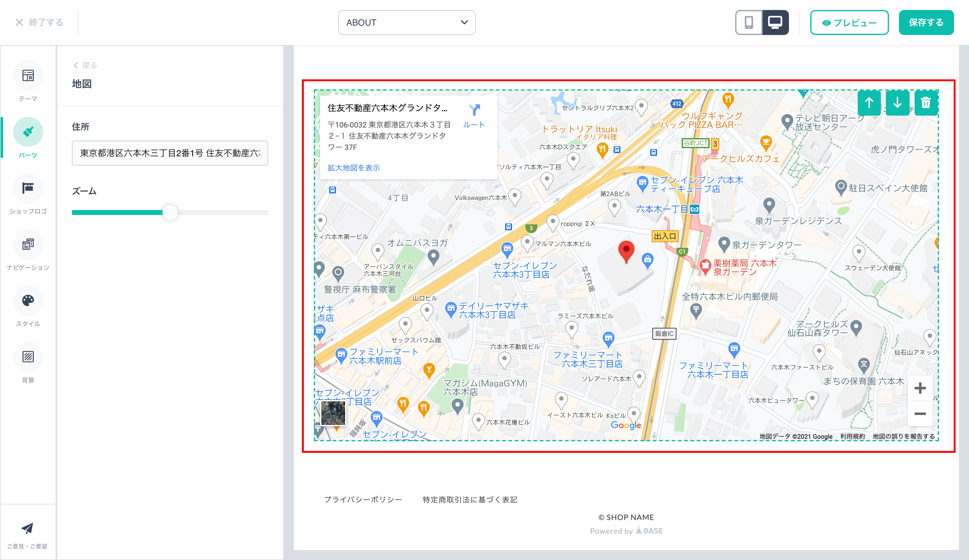This screenshot has height=560, width=969.
Task: Click the ズーム slider handle
Action: pyautogui.click(x=169, y=212)
